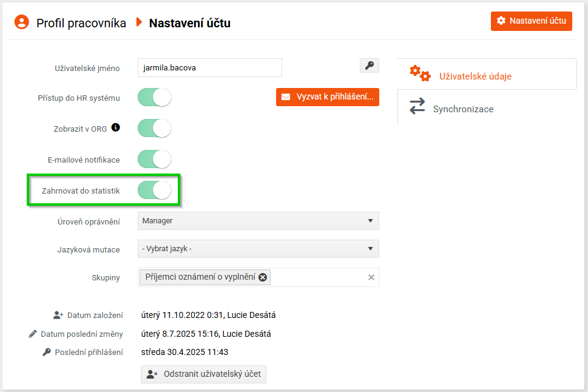Click the Nastavení účtu orange button
The height and width of the screenshot is (392, 588).
pos(532,21)
